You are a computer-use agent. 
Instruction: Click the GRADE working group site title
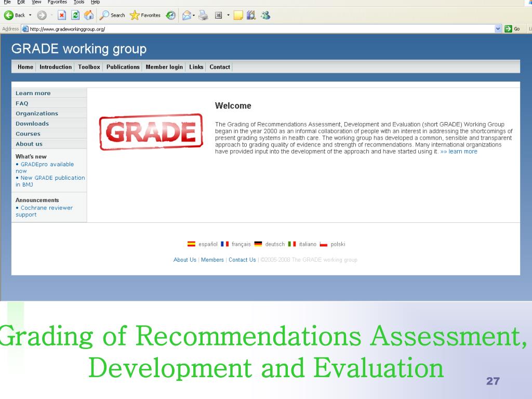[x=79, y=49]
